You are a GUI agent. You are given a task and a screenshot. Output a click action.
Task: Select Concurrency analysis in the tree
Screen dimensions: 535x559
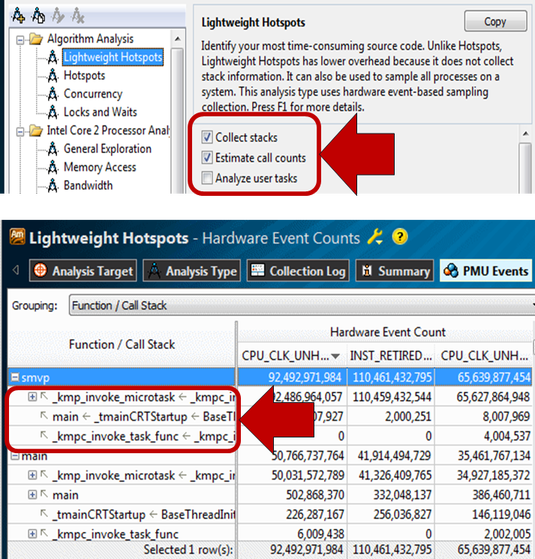pyautogui.click(x=93, y=94)
